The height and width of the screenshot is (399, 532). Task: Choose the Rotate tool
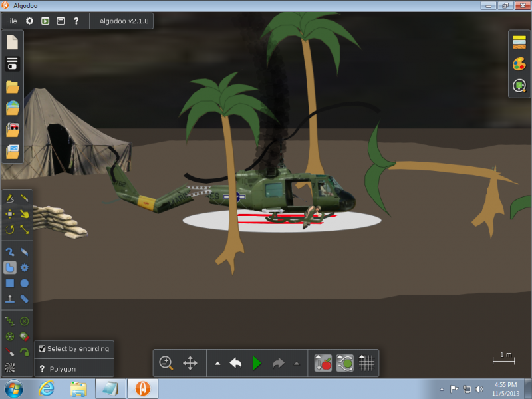click(x=10, y=229)
